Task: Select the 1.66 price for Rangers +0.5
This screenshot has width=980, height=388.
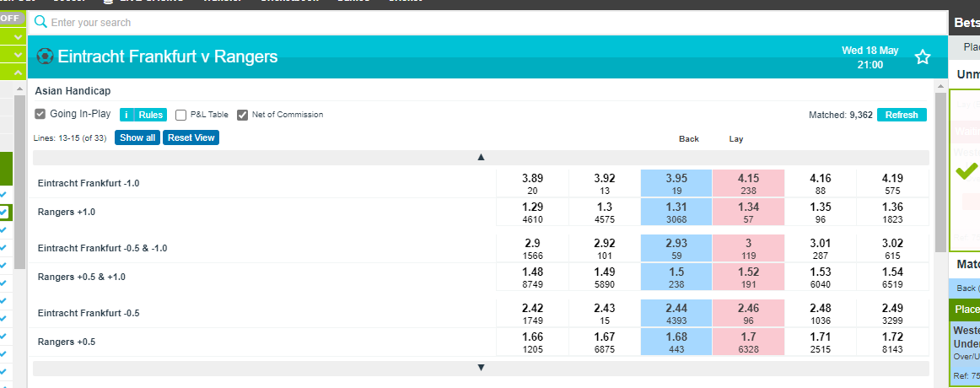Action: (x=532, y=342)
